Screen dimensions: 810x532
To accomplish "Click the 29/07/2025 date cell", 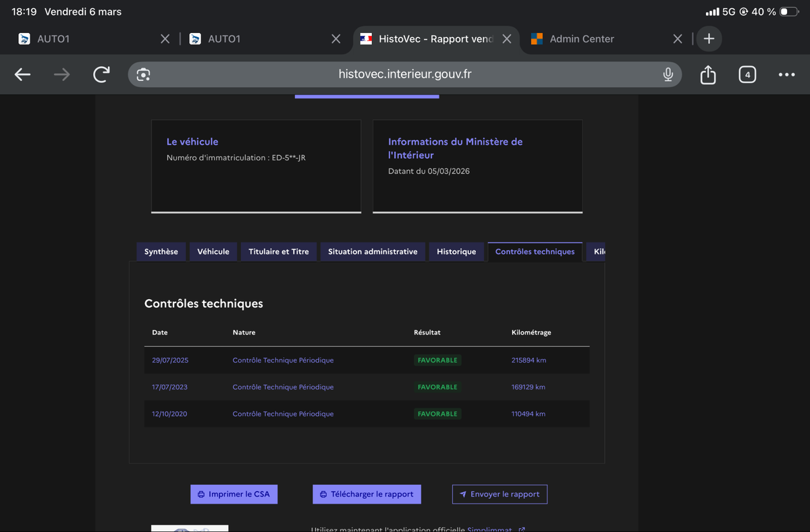I will tap(170, 361).
